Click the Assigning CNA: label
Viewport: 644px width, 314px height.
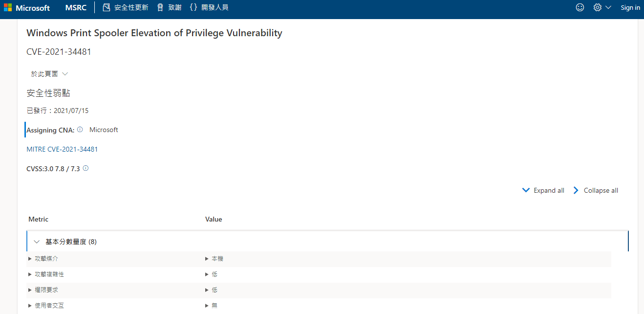(x=50, y=130)
